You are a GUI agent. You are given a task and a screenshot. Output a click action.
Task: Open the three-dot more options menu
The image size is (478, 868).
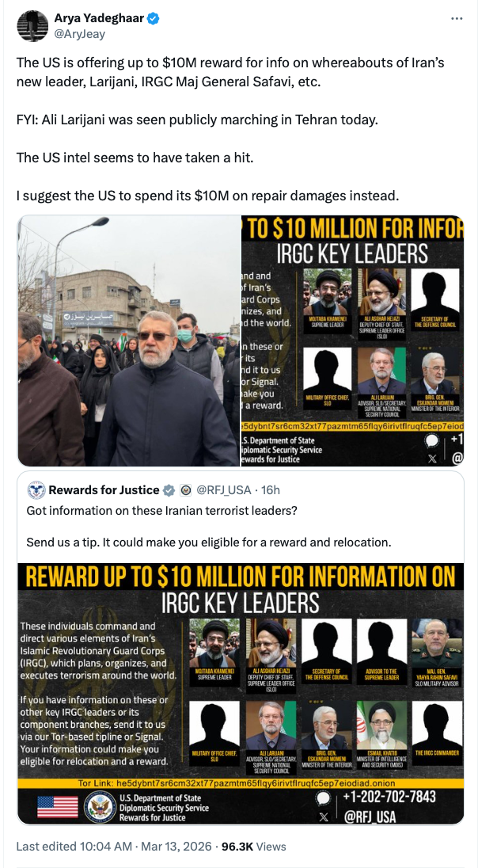pos(457,18)
